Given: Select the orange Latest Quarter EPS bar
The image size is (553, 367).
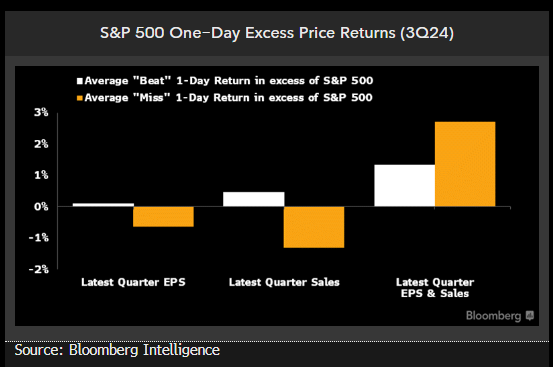Looking at the screenshot, I should 163,216.
